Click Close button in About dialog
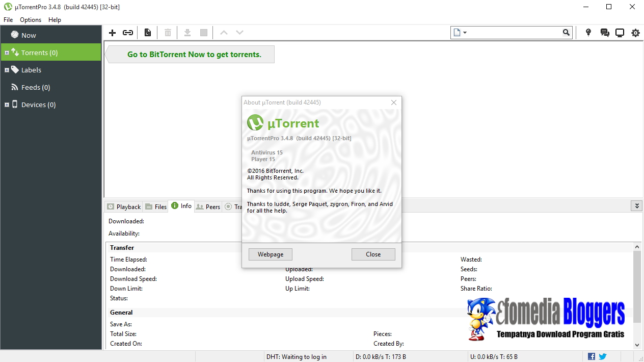 tap(373, 254)
